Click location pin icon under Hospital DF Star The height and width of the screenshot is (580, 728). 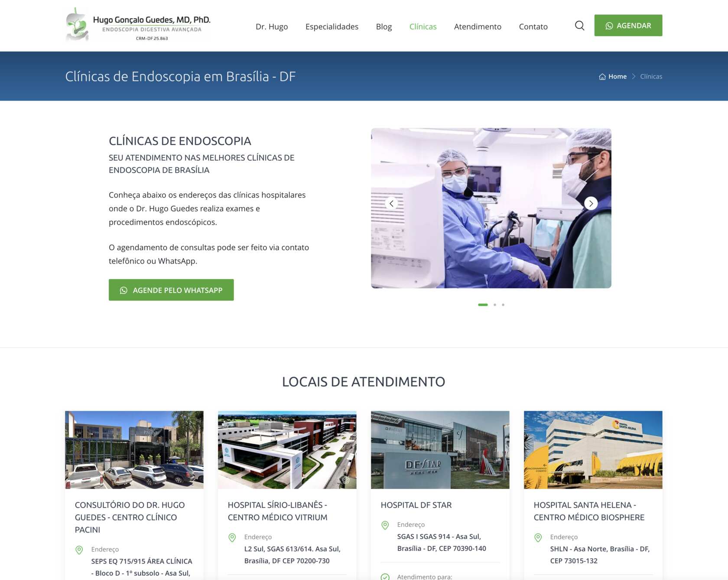(385, 525)
